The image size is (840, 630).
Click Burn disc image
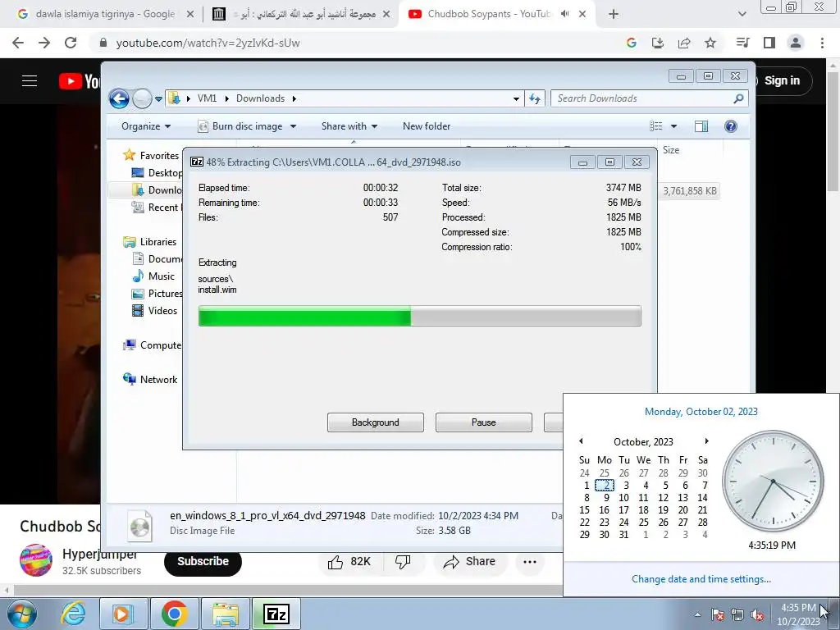240,126
